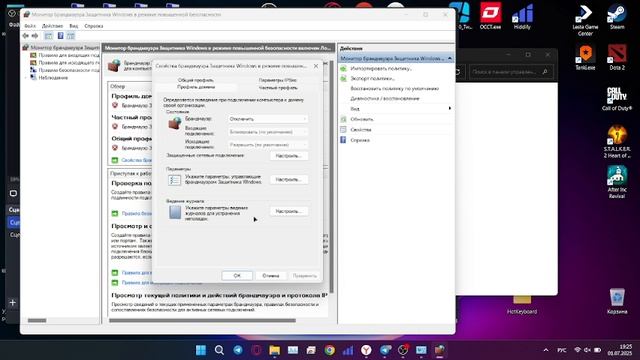Open the Брандмауэр state dropdown showing Отключить
640x360 pixels.
pyautogui.click(x=268, y=119)
